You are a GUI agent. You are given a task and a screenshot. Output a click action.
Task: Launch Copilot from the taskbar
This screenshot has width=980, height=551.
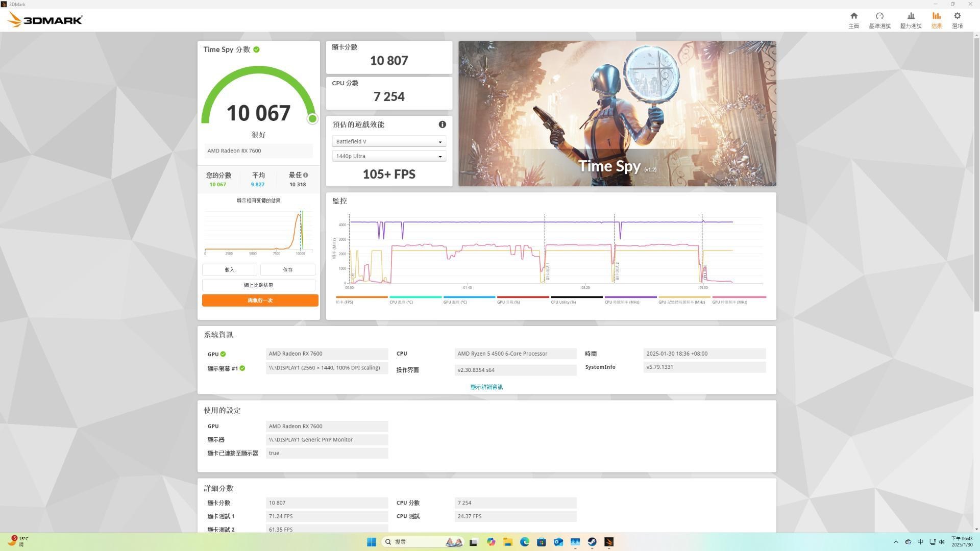[491, 542]
